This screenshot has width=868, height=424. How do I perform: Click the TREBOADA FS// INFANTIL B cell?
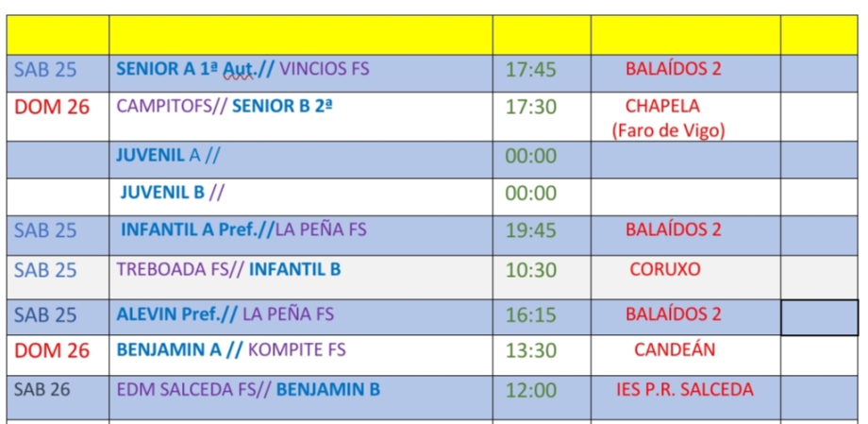[228, 270]
